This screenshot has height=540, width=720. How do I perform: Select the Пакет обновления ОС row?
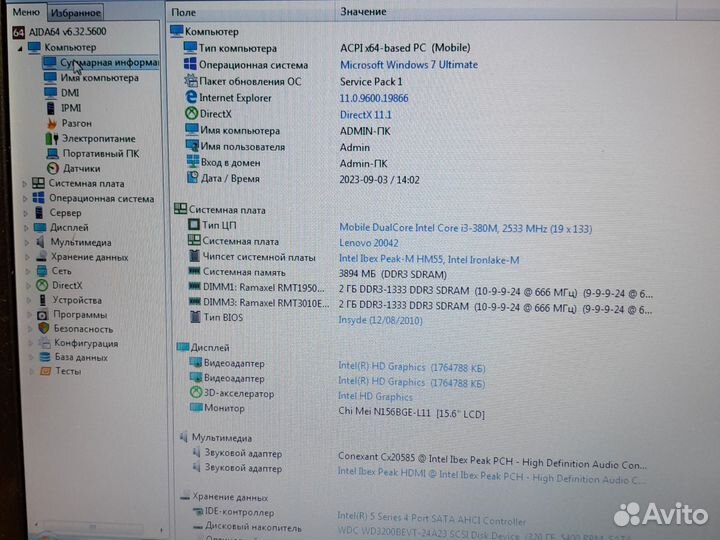(x=294, y=82)
